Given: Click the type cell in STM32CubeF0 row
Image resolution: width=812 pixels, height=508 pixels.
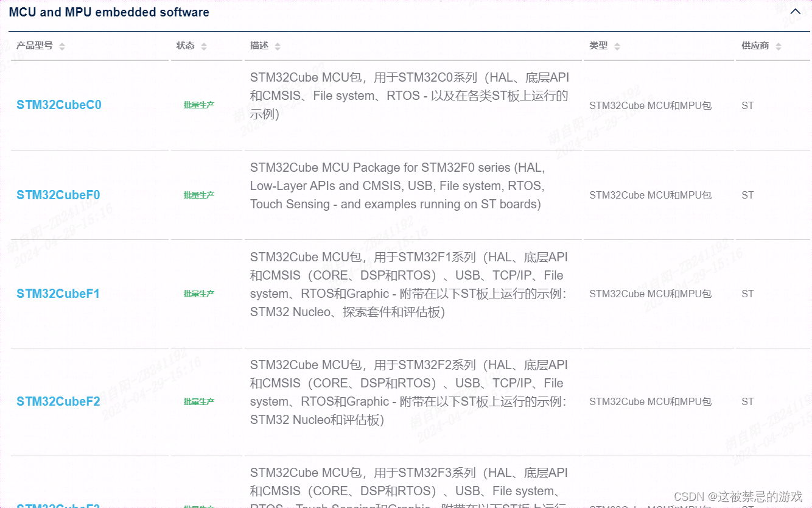Looking at the screenshot, I should pyautogui.click(x=650, y=195).
